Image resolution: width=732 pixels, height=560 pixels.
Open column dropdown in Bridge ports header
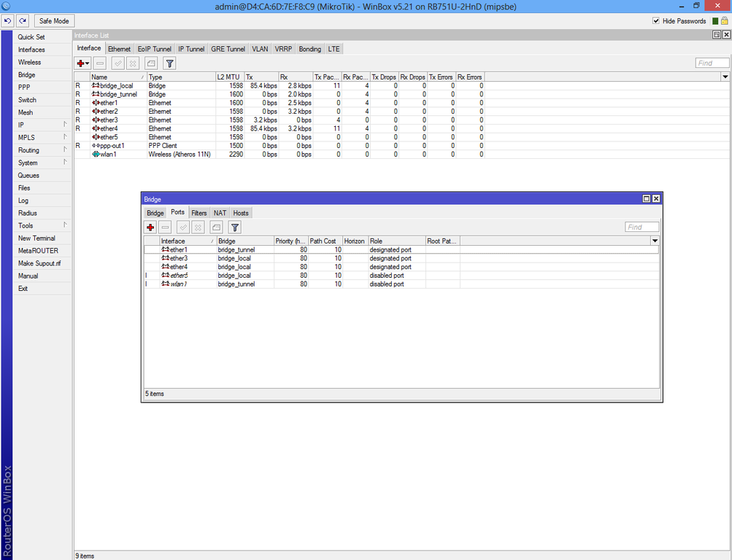coord(655,241)
